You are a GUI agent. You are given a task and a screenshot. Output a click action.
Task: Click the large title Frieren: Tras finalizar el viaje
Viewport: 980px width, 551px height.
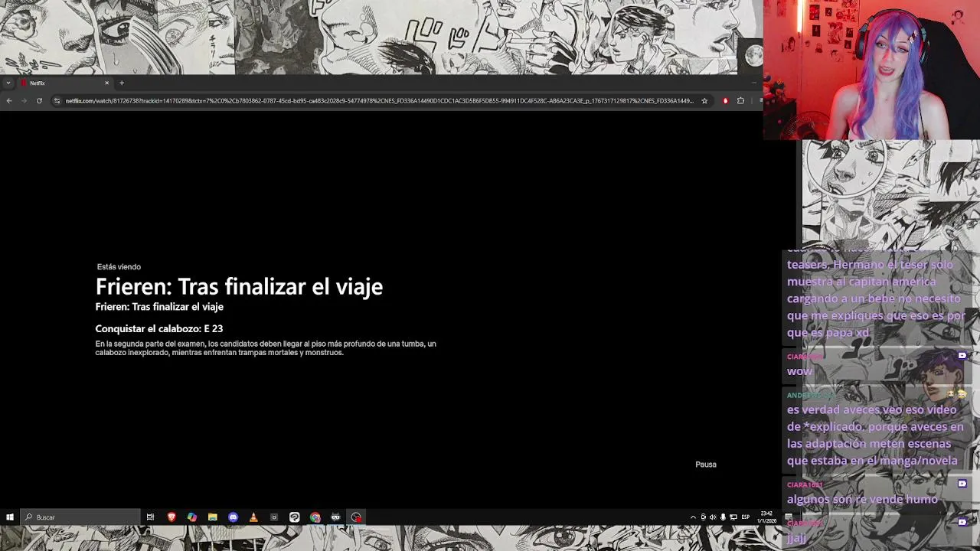click(239, 287)
